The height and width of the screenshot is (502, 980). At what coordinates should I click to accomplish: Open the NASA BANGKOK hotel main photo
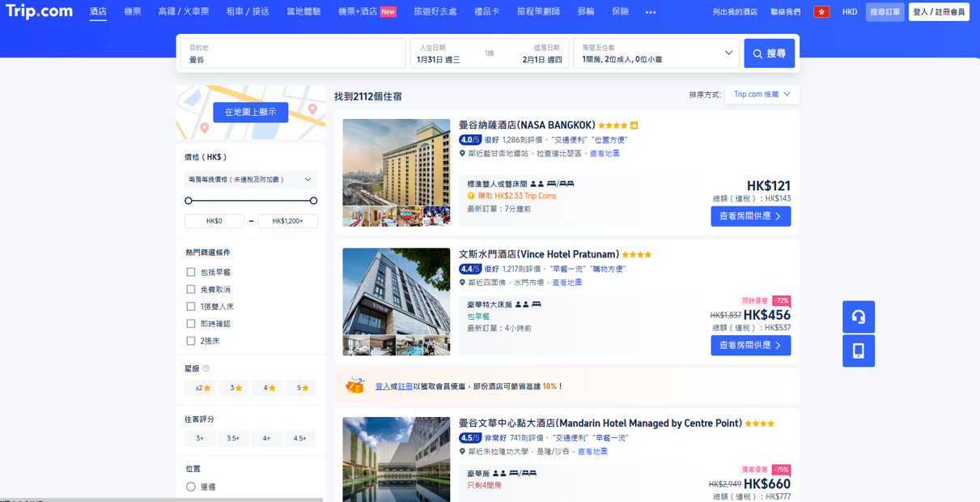397,163
